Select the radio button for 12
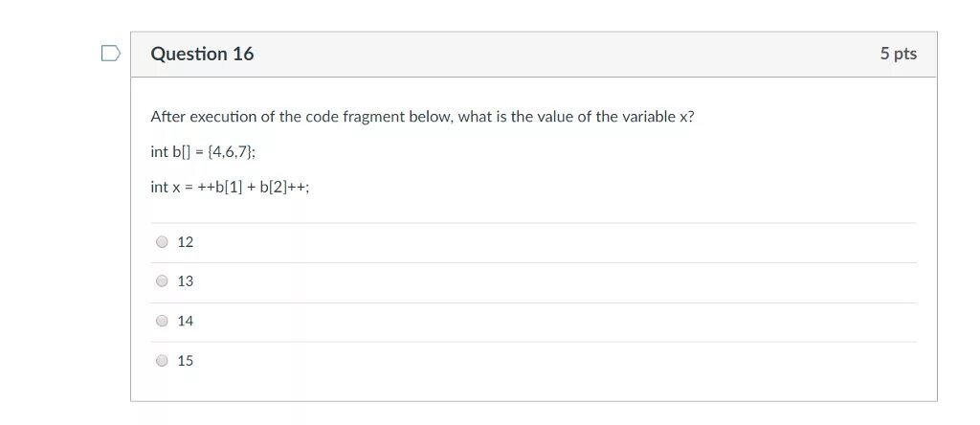This screenshot has height=425, width=980. (x=162, y=242)
